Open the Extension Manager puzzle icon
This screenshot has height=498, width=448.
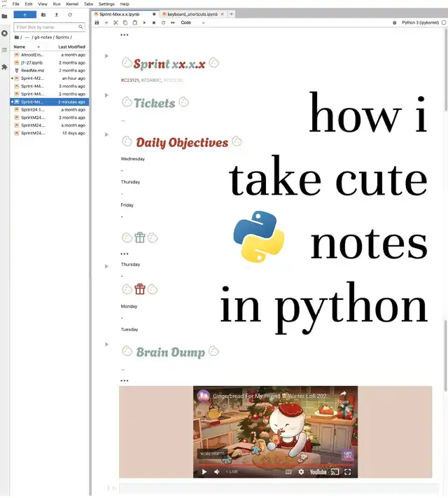click(5, 67)
